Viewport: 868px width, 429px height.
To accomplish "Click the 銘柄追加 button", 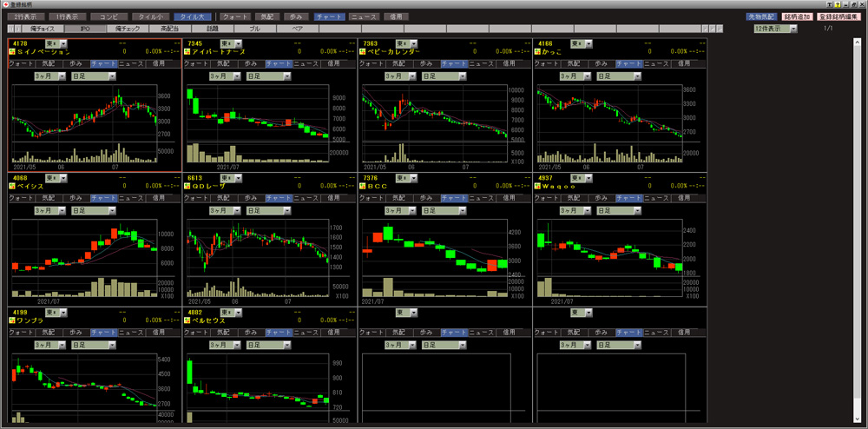I will (x=797, y=16).
